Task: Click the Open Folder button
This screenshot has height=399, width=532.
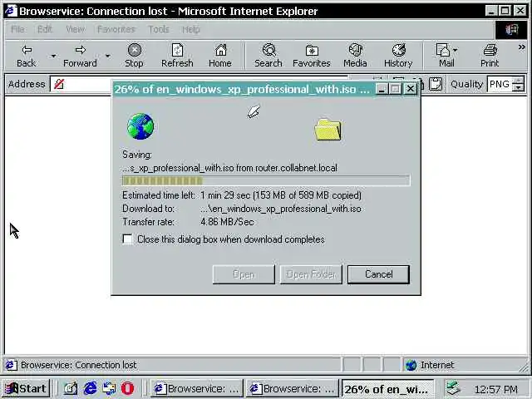Action: [x=311, y=274]
